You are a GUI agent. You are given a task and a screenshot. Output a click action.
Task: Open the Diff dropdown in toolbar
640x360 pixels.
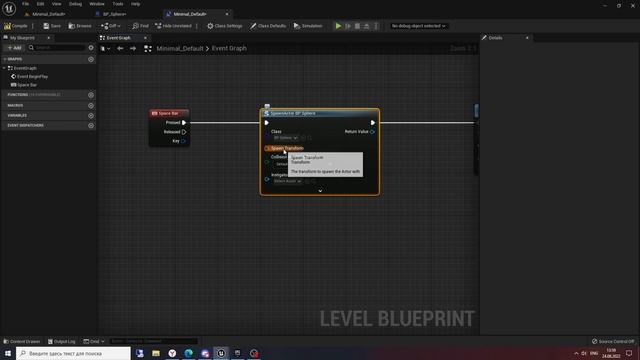point(111,26)
